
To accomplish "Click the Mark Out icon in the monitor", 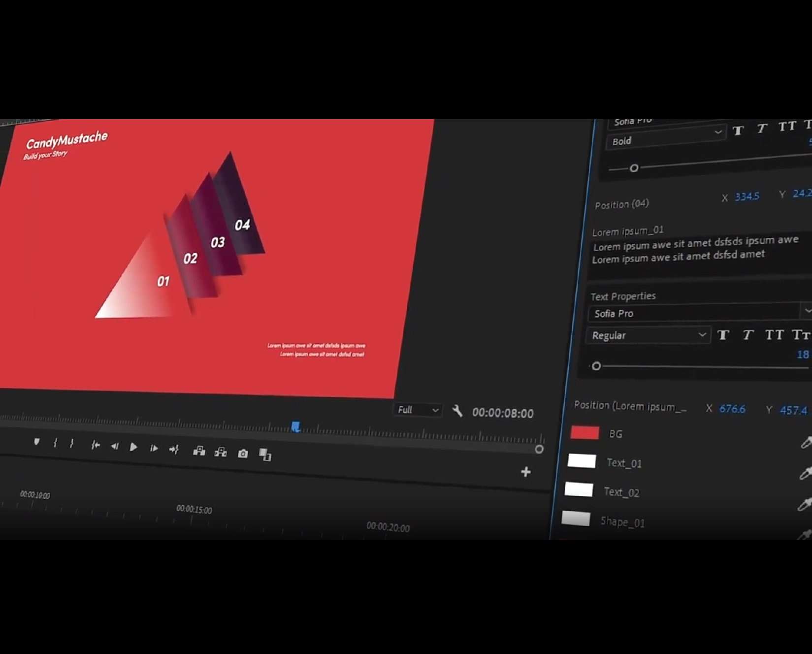I will 72,444.
